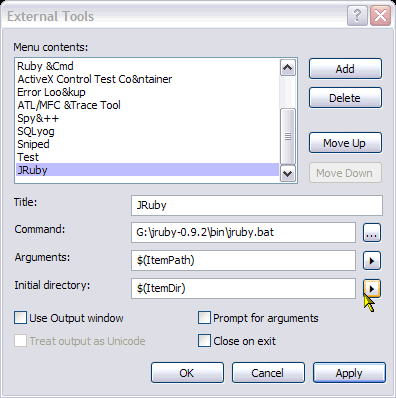Open the Command browse ellipsis button
This screenshot has width=396, height=398.
372,233
